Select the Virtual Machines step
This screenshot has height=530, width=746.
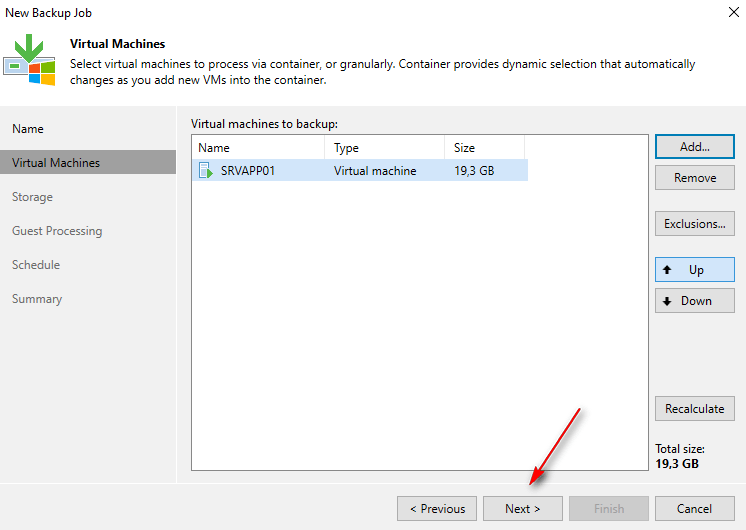point(56,163)
